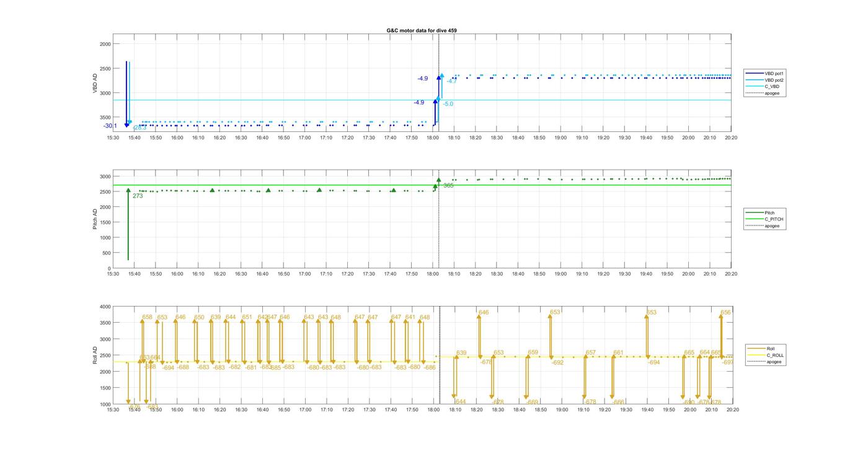Screen dimensions: 868x454
Task: Click the "15:30" tick under the VBD plot
Action: click(112, 138)
